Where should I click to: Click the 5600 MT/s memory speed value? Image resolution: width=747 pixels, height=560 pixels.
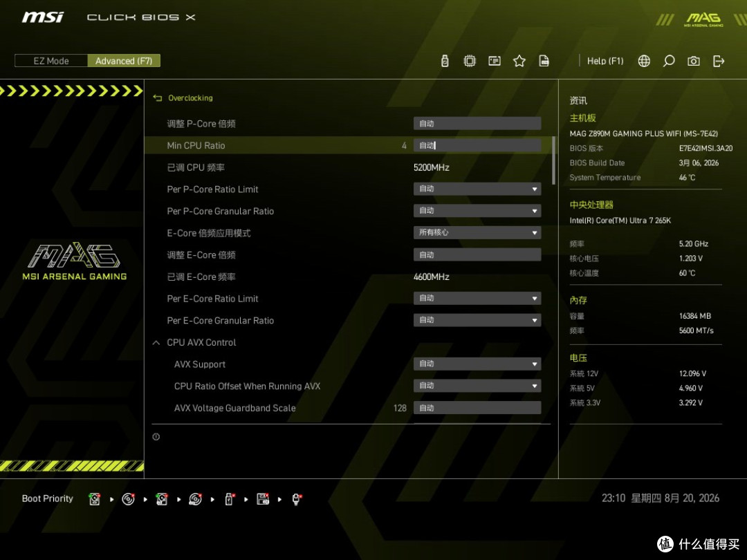tap(696, 330)
